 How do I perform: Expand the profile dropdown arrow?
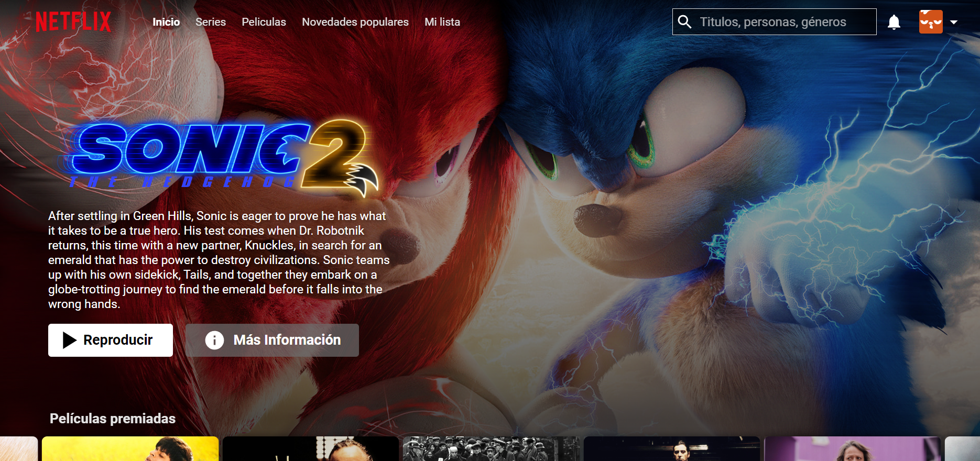tap(954, 22)
